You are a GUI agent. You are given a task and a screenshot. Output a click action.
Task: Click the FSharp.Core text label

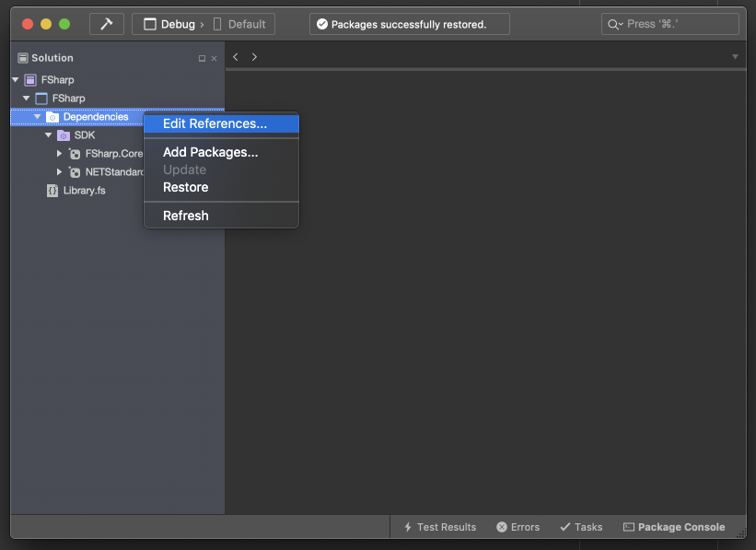(114, 154)
